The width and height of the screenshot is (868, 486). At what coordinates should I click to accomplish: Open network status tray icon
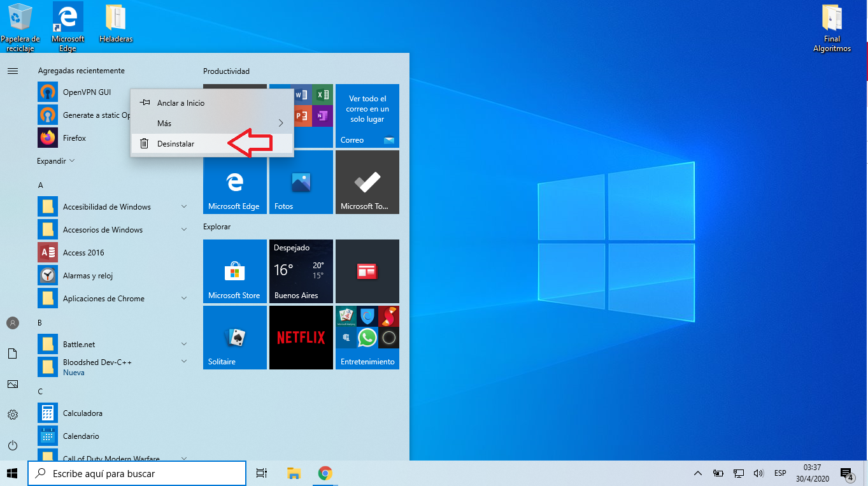[x=739, y=473]
